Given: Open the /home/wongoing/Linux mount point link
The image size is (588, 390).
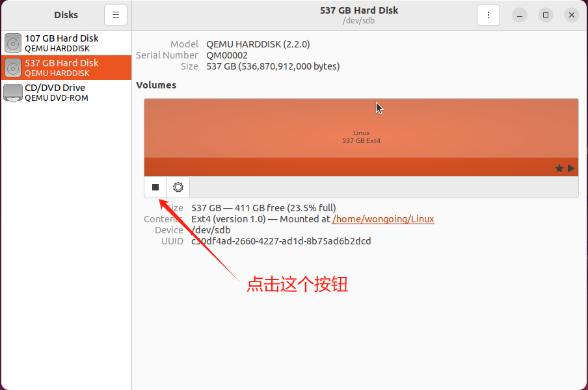Looking at the screenshot, I should click(x=383, y=219).
